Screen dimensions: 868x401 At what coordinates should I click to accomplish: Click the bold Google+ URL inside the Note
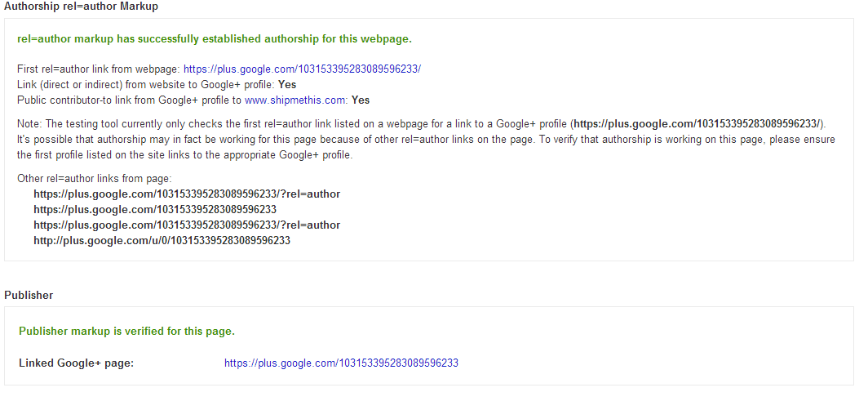(x=697, y=123)
